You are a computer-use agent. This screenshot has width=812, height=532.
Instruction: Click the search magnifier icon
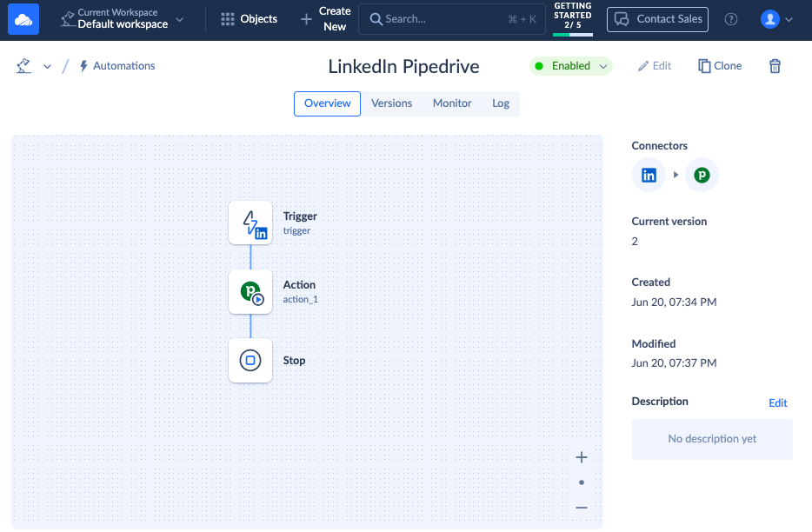click(x=376, y=19)
